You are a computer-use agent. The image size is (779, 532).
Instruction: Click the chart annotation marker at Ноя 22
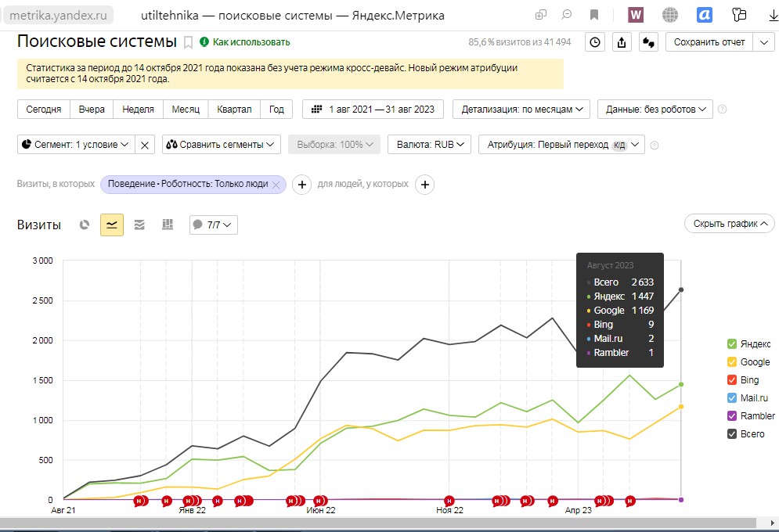(x=449, y=501)
